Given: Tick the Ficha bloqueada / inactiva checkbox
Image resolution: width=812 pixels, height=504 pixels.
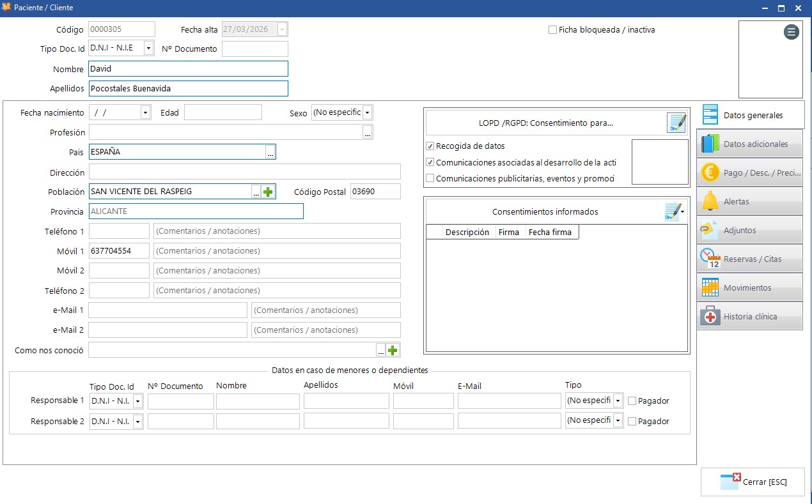Looking at the screenshot, I should pyautogui.click(x=552, y=29).
